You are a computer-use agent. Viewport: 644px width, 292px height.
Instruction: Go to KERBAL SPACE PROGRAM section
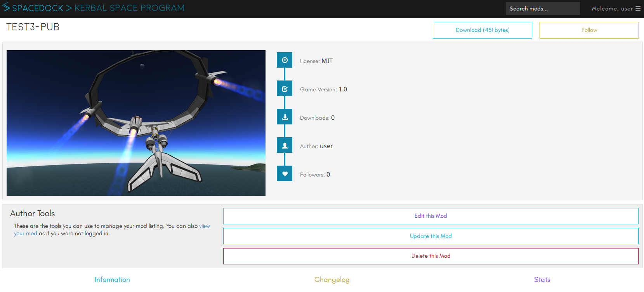point(130,8)
